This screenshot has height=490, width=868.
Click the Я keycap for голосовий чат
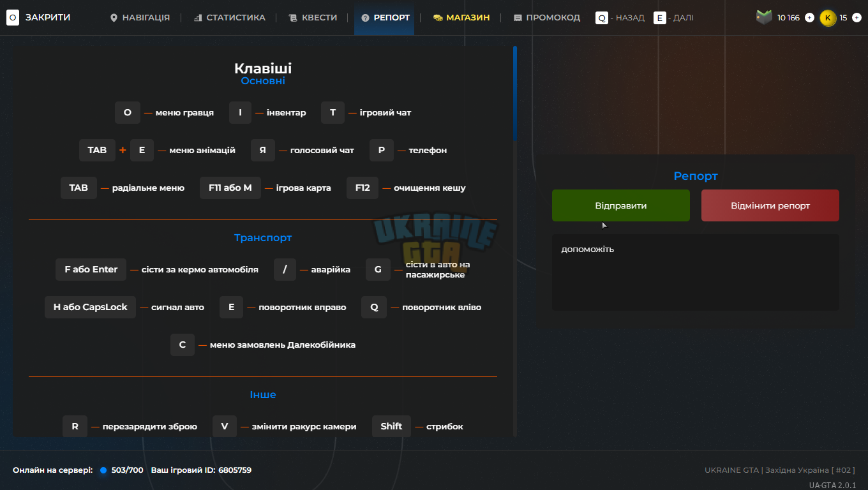click(262, 150)
